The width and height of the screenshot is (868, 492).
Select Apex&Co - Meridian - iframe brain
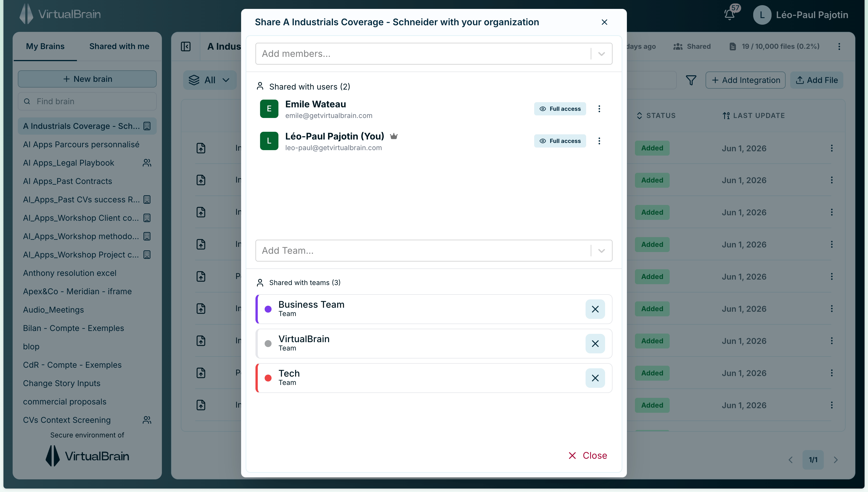pyautogui.click(x=87, y=291)
